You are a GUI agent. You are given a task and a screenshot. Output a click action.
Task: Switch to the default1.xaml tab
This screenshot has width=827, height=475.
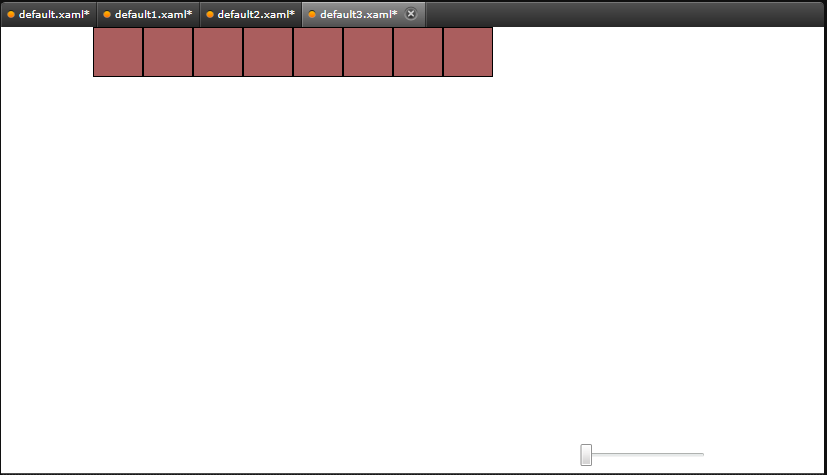tap(148, 14)
